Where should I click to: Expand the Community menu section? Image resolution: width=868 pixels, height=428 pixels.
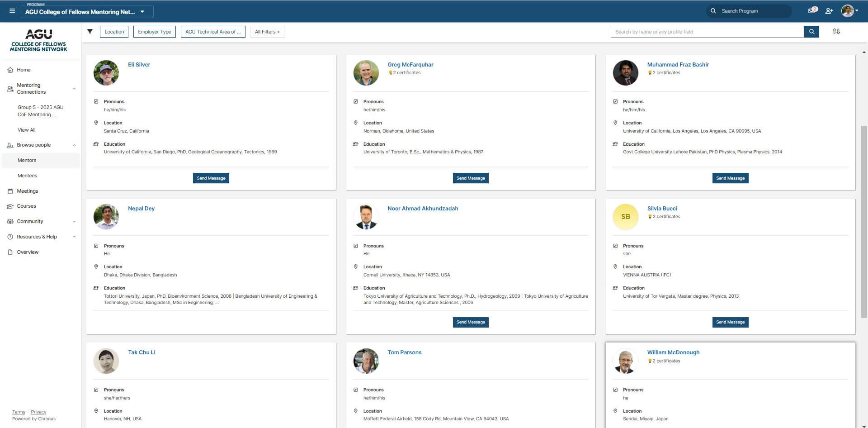click(x=74, y=222)
